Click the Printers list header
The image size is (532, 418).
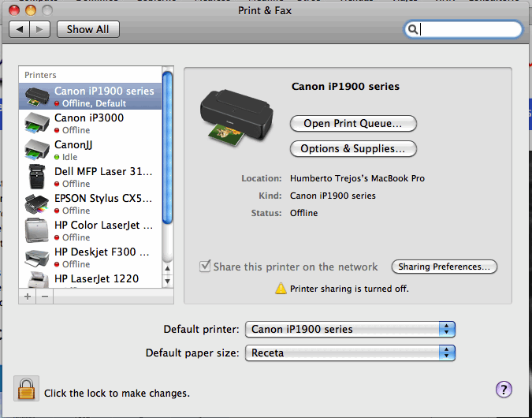pos(40,75)
